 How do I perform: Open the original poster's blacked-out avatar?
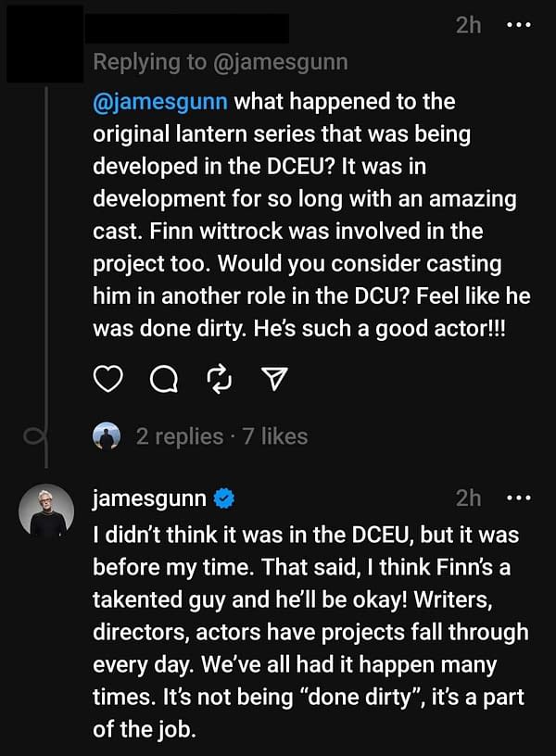coord(42,42)
